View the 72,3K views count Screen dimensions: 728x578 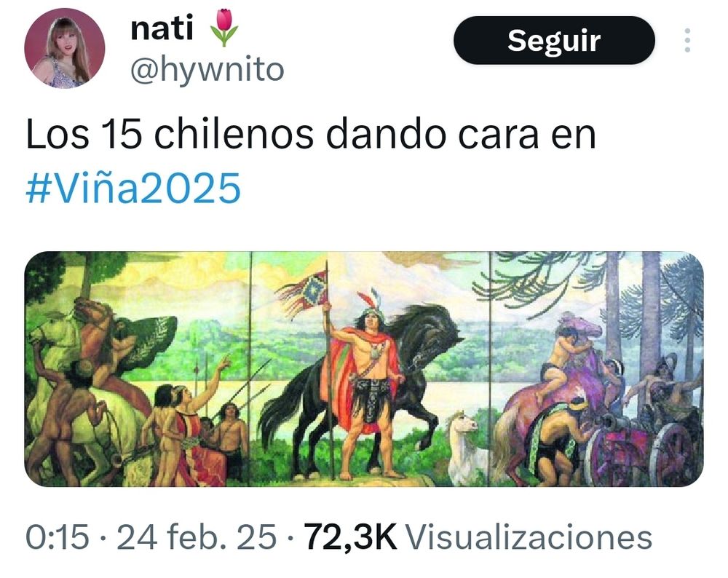[351, 537]
